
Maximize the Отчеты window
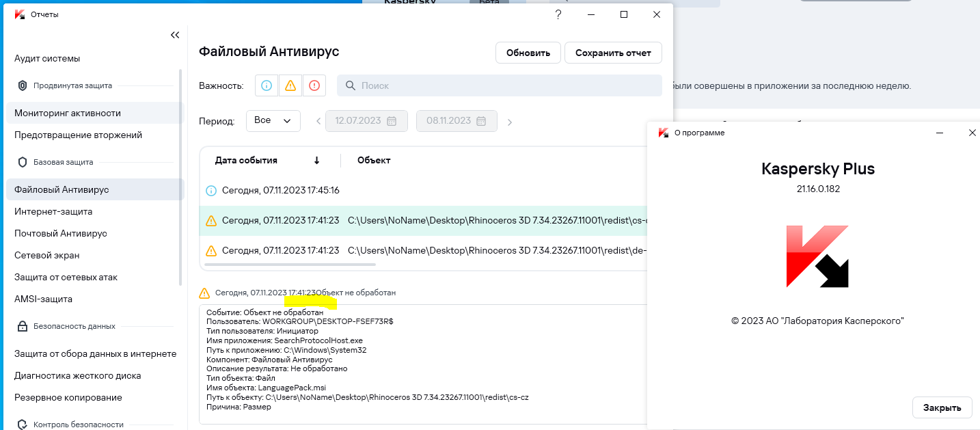click(624, 14)
